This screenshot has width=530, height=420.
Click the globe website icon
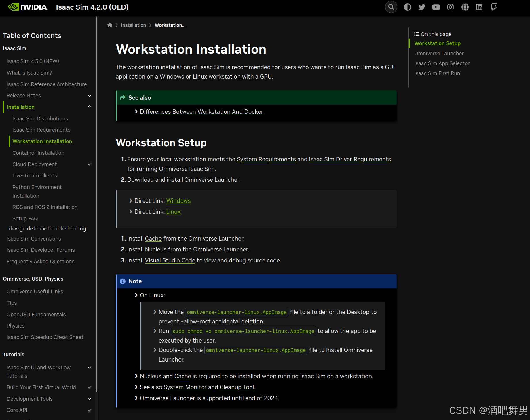tap(465, 7)
